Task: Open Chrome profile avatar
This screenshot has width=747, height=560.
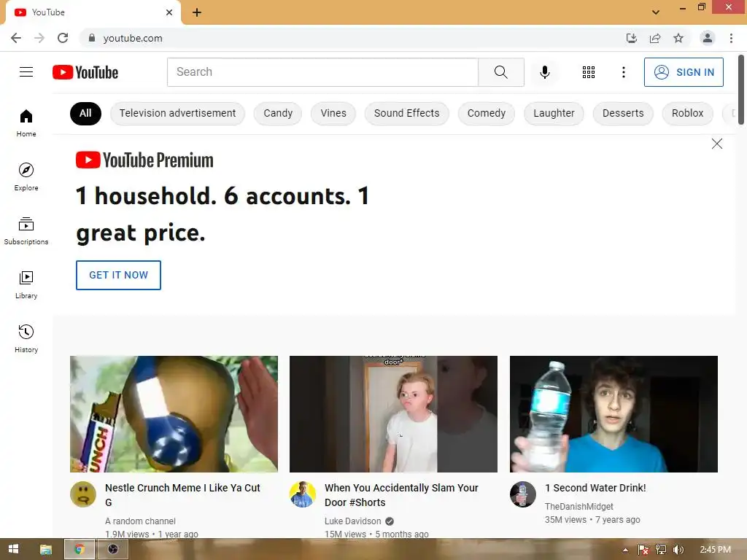Action: [x=708, y=38]
